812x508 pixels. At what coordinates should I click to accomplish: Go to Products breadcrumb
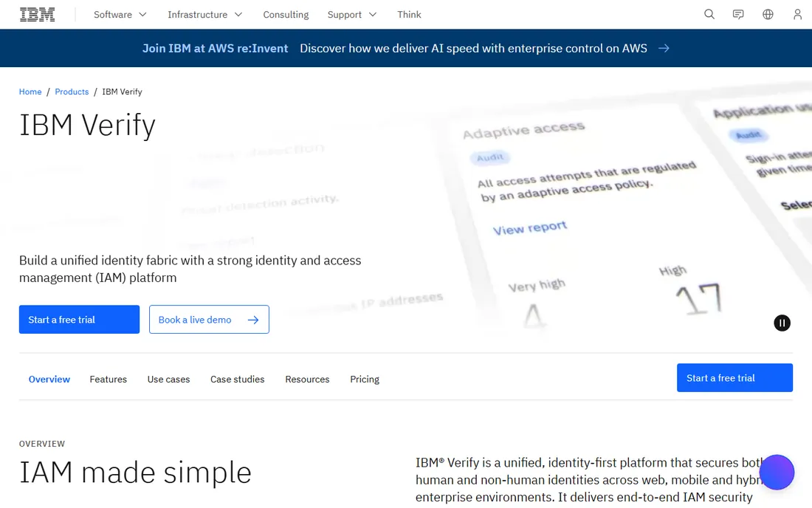click(72, 92)
